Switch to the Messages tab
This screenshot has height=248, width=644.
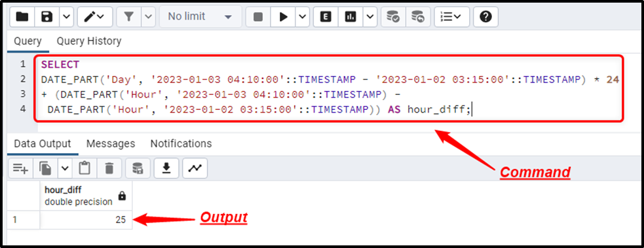pos(111,143)
